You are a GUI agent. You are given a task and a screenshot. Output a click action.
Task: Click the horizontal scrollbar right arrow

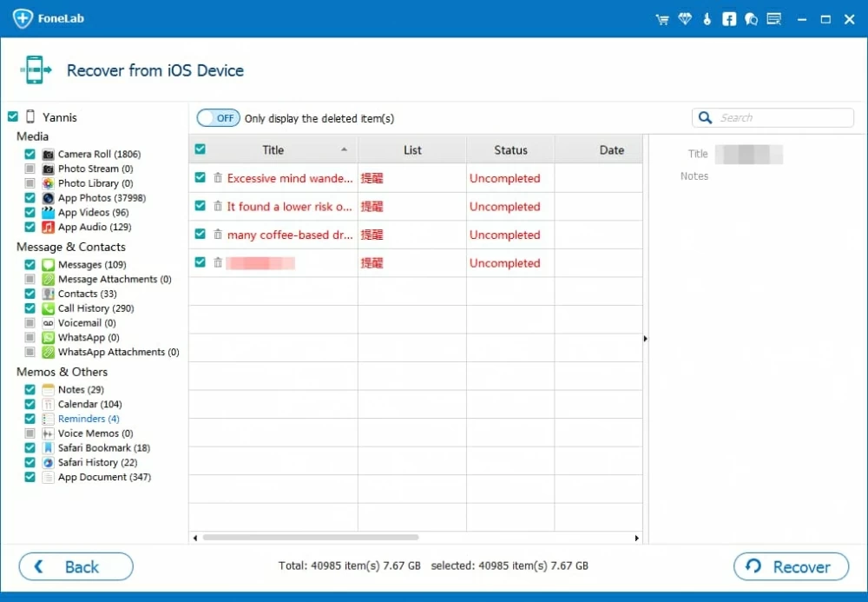pos(637,539)
